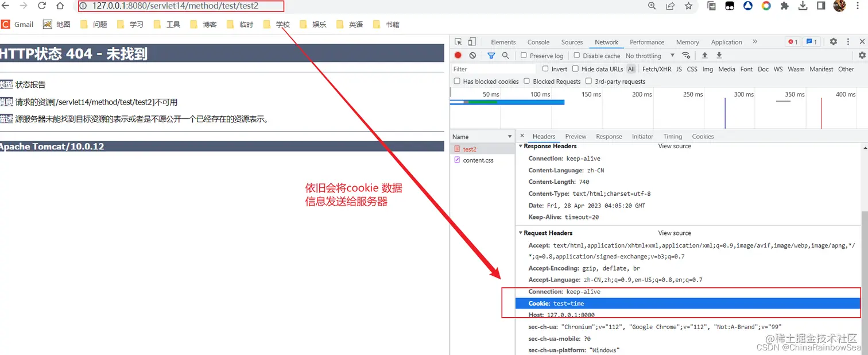Click the red load event line in timeline overview
Image resolution: width=868 pixels, height=355 pixels.
click(x=821, y=113)
